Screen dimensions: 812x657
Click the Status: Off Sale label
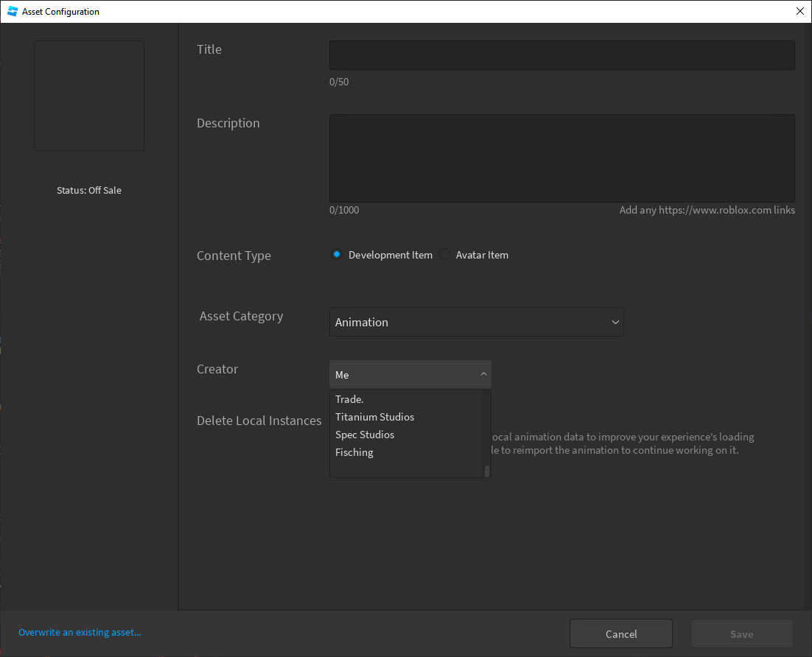(x=88, y=190)
